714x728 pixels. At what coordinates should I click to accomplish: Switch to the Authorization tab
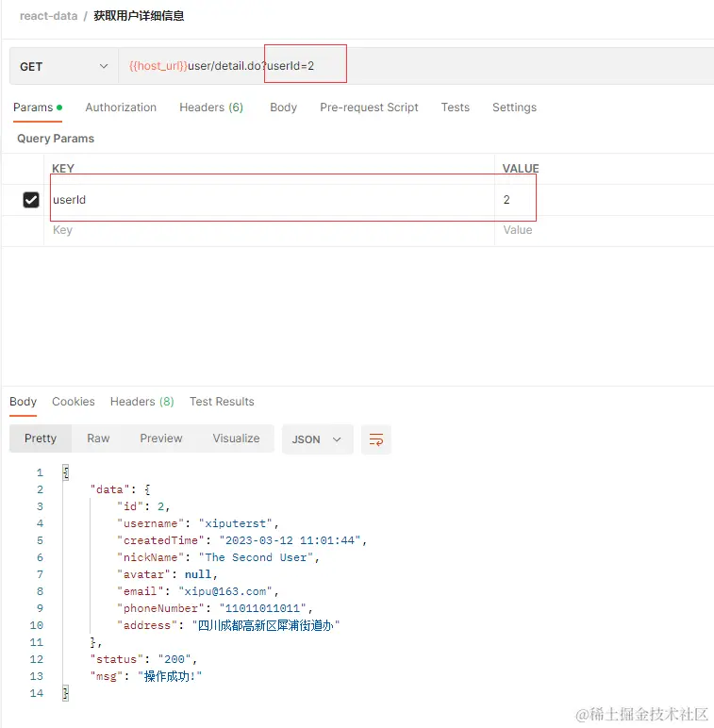[121, 108]
